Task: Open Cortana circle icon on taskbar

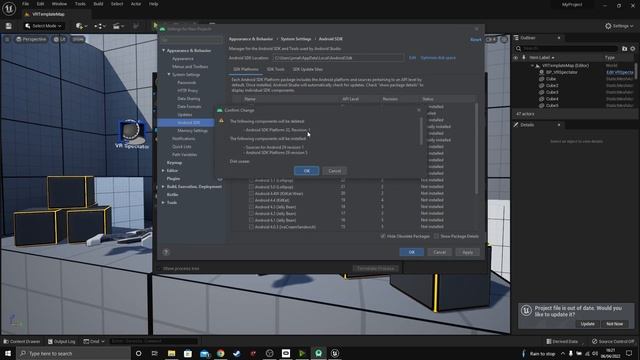Action: 138,353
